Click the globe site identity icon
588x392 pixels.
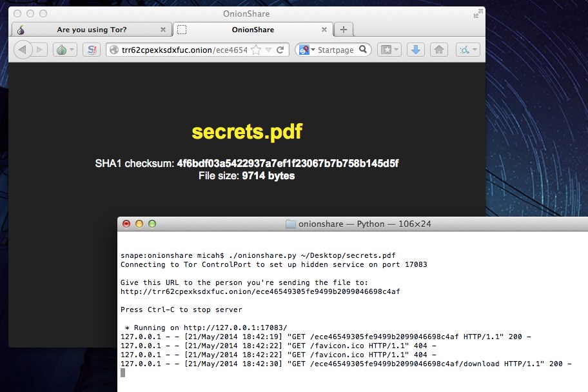tap(114, 50)
